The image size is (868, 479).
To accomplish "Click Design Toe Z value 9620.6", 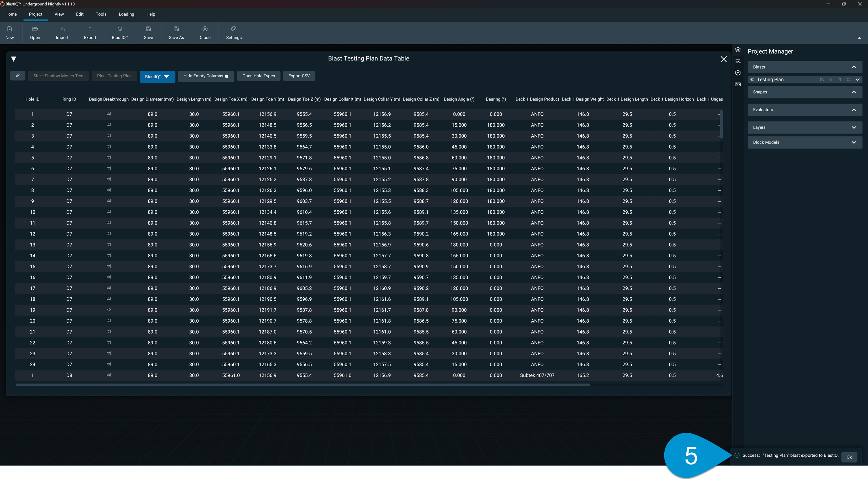I will pyautogui.click(x=304, y=245).
